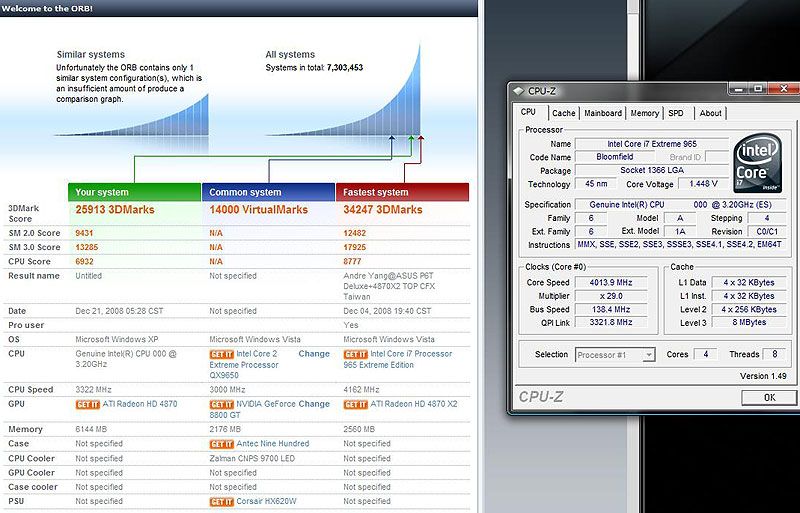Click the Code Name Bloomfield field
The image size is (800, 513).
[615, 157]
